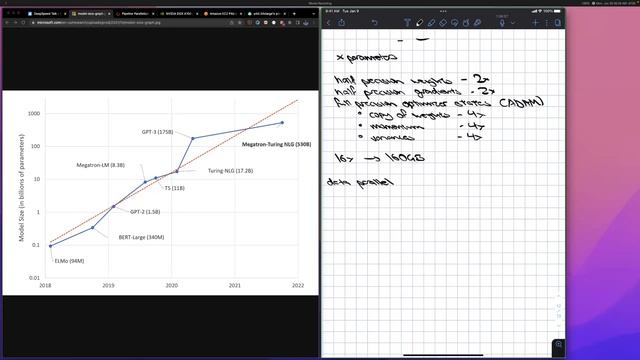Tap the zoom magnifier icon at notebook corner
The height and width of the screenshot is (360, 640).
(x=558, y=345)
